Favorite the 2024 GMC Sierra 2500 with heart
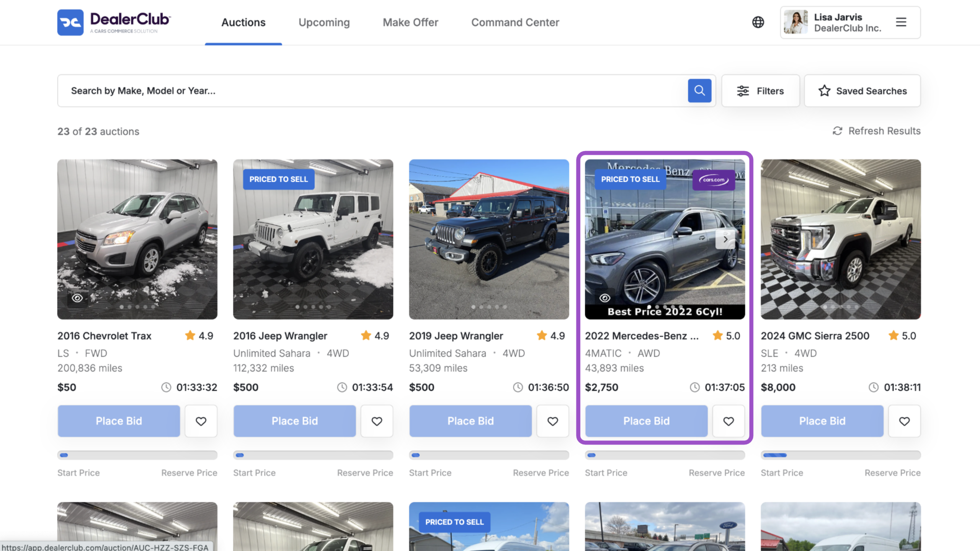This screenshot has height=551, width=980. coord(904,421)
